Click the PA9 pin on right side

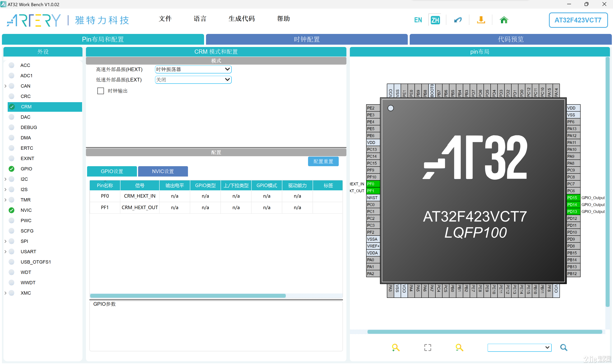tap(573, 156)
